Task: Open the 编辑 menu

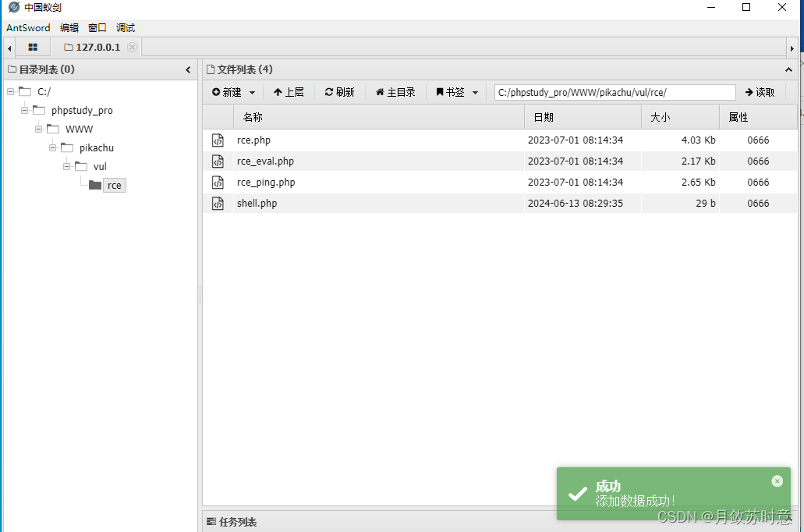Action: (x=69, y=28)
